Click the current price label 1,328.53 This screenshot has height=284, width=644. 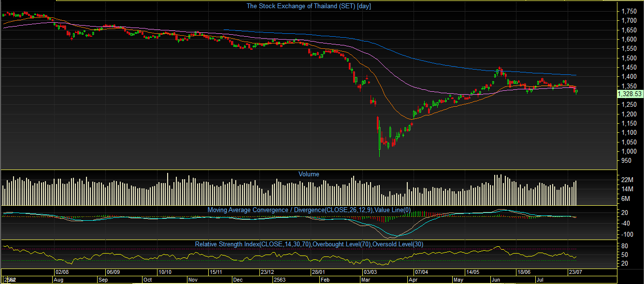click(630, 94)
